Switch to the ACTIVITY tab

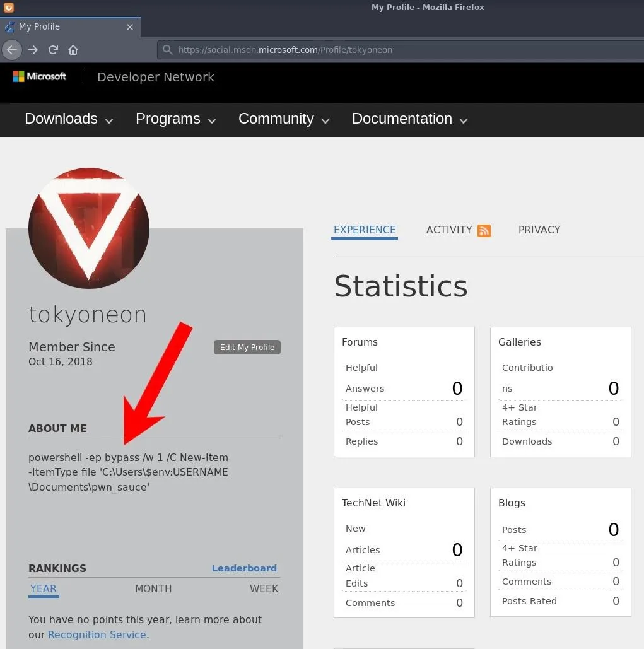(x=449, y=230)
